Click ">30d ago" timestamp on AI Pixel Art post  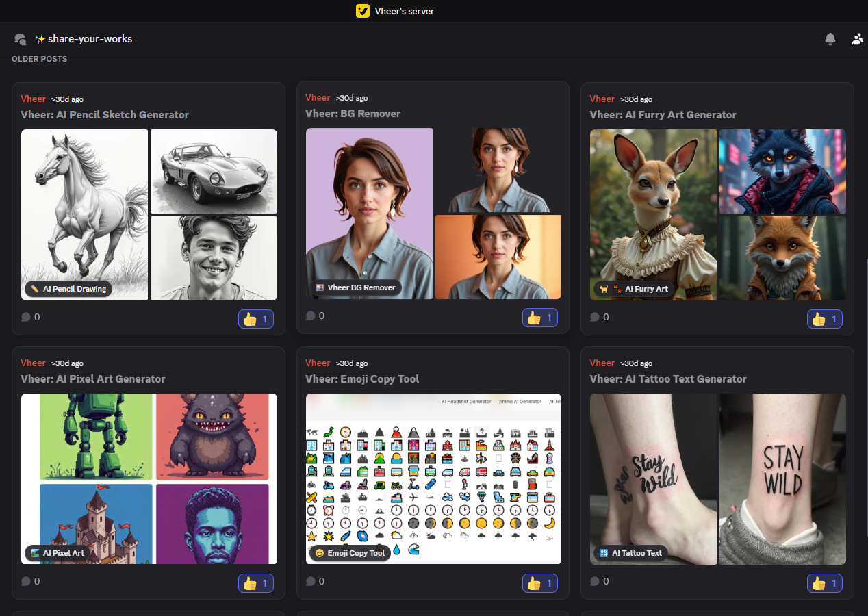pyautogui.click(x=67, y=363)
